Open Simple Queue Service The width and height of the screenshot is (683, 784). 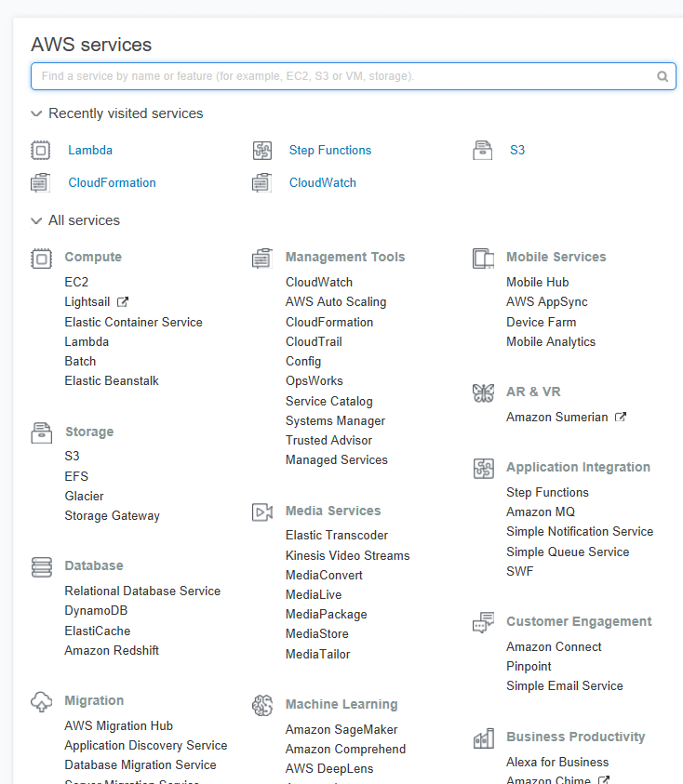coord(568,551)
